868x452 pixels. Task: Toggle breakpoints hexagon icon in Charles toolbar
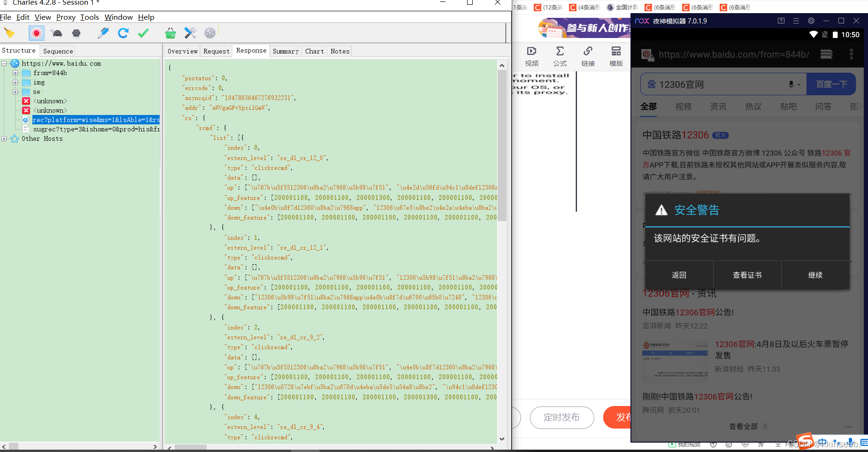pos(76,33)
